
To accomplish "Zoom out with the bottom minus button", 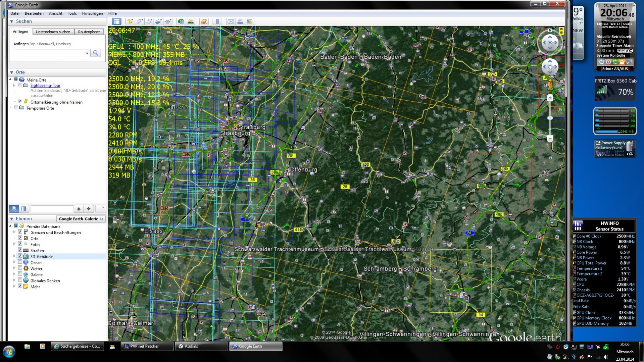I will (x=550, y=139).
